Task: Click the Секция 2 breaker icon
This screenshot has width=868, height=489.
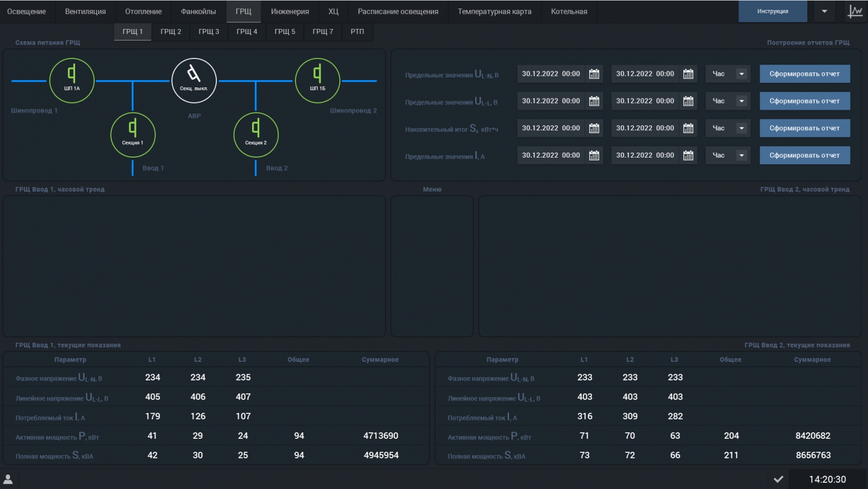Action: coord(256,135)
